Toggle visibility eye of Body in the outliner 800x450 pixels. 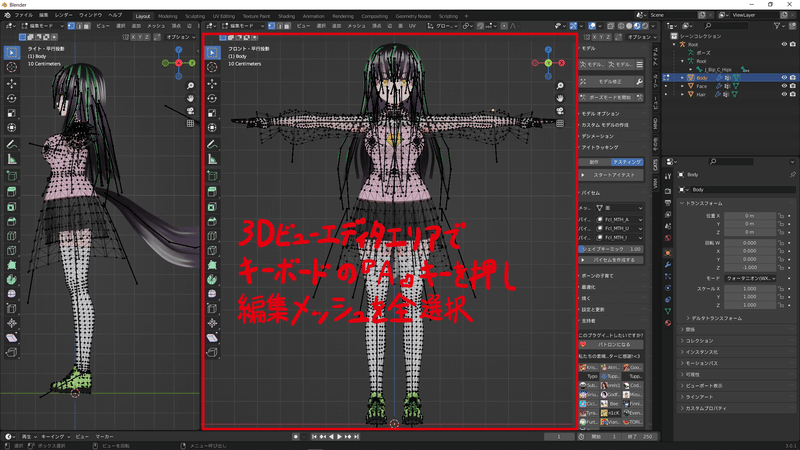784,78
